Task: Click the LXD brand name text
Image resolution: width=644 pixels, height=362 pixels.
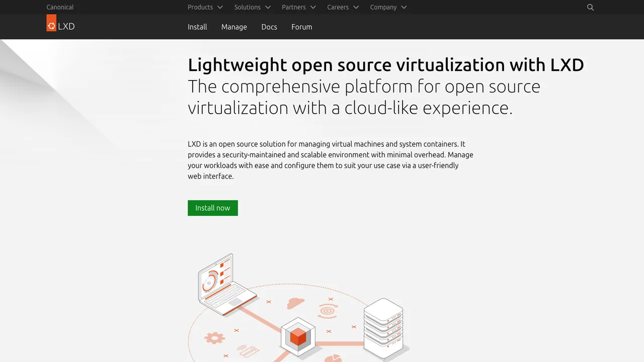Action: point(66,26)
